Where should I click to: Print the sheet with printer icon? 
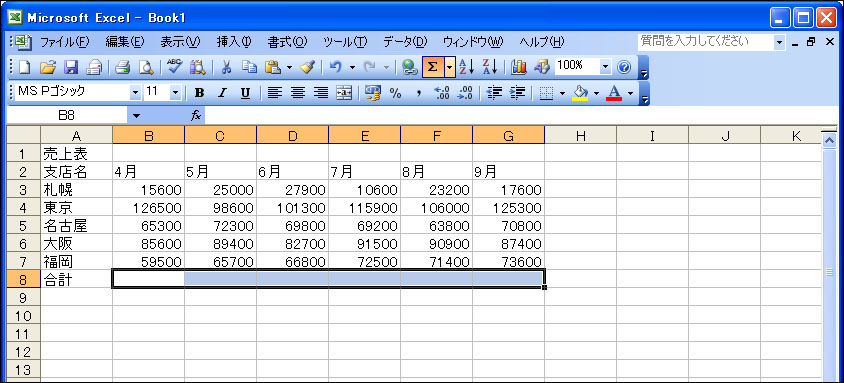(123, 67)
